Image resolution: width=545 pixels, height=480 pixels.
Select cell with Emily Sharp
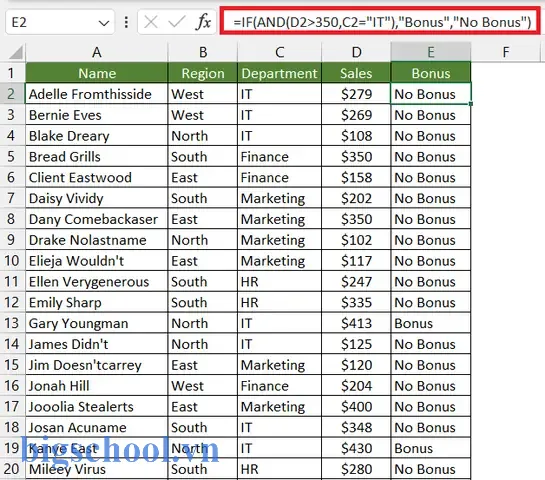[97, 302]
